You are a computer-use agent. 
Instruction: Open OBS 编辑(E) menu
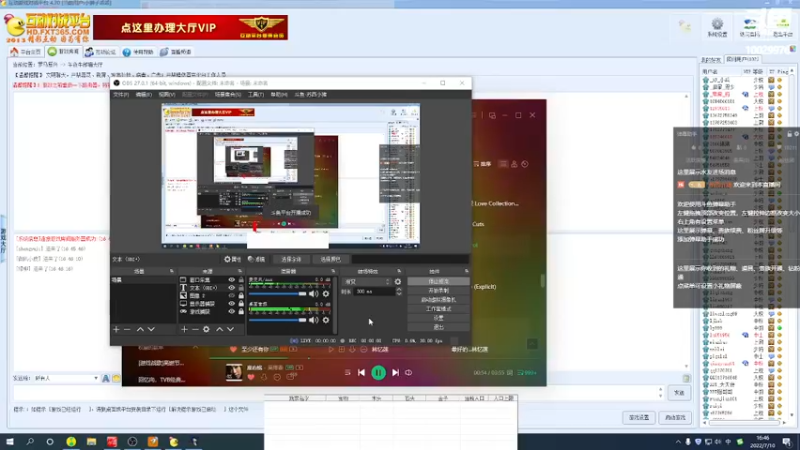[143, 95]
